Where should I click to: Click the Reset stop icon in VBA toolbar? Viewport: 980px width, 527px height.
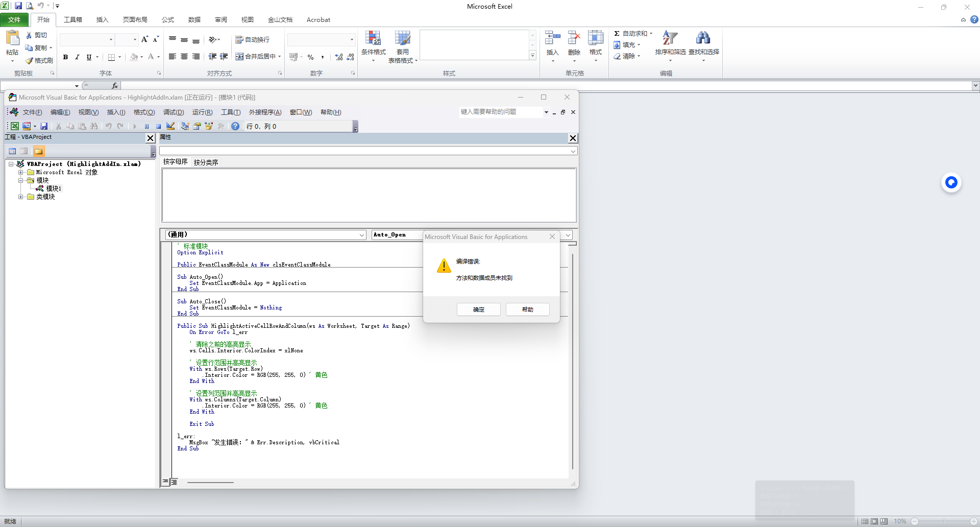pos(159,126)
